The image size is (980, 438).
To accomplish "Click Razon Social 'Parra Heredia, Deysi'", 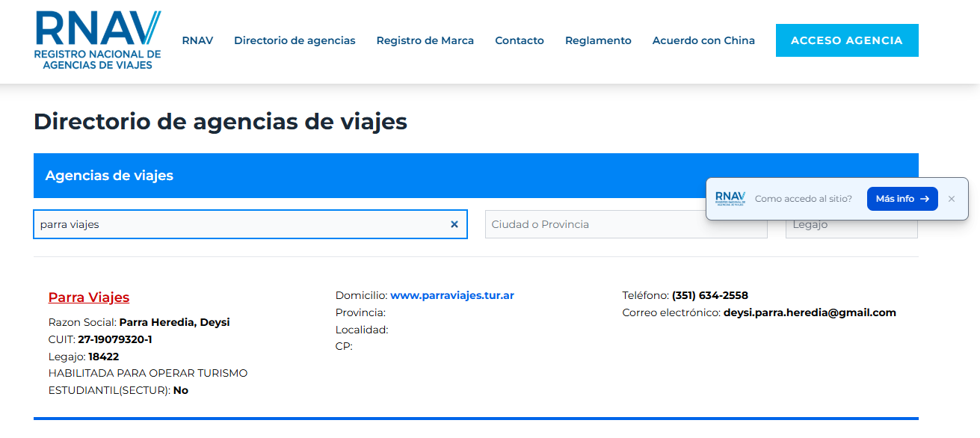I will [175, 322].
